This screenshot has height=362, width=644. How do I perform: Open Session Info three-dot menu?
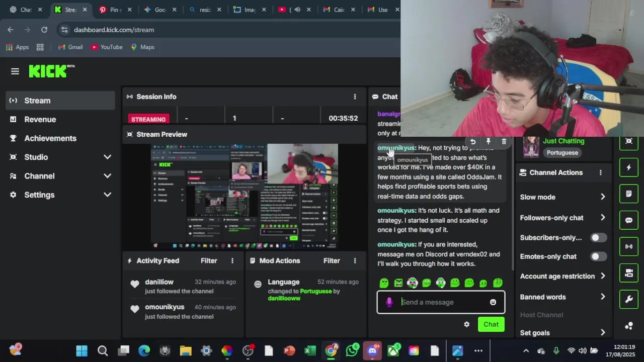click(x=355, y=97)
